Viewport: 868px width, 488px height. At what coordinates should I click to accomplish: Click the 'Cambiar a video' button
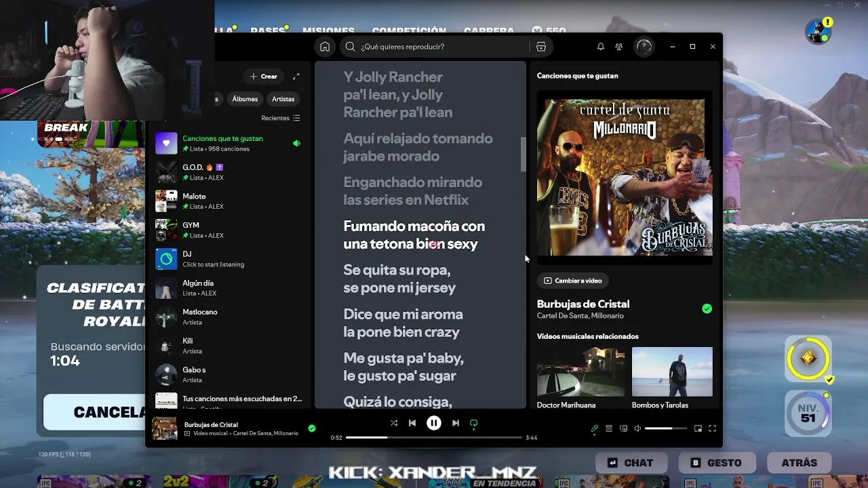point(573,281)
